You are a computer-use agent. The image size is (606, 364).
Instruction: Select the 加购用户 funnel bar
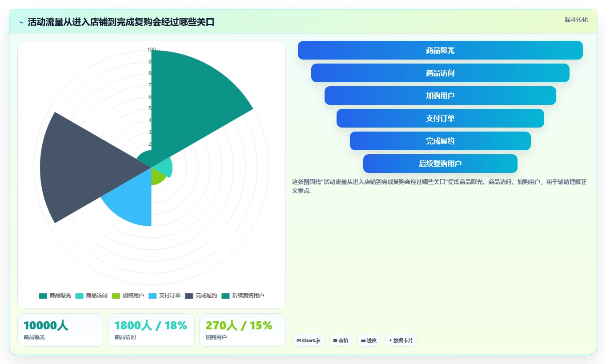pyautogui.click(x=440, y=96)
